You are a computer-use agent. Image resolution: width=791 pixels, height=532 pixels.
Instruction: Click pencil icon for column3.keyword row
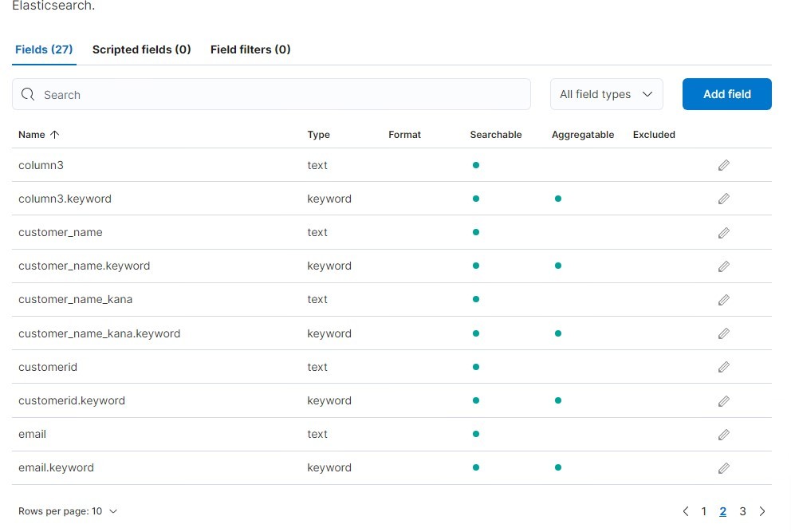tap(723, 199)
